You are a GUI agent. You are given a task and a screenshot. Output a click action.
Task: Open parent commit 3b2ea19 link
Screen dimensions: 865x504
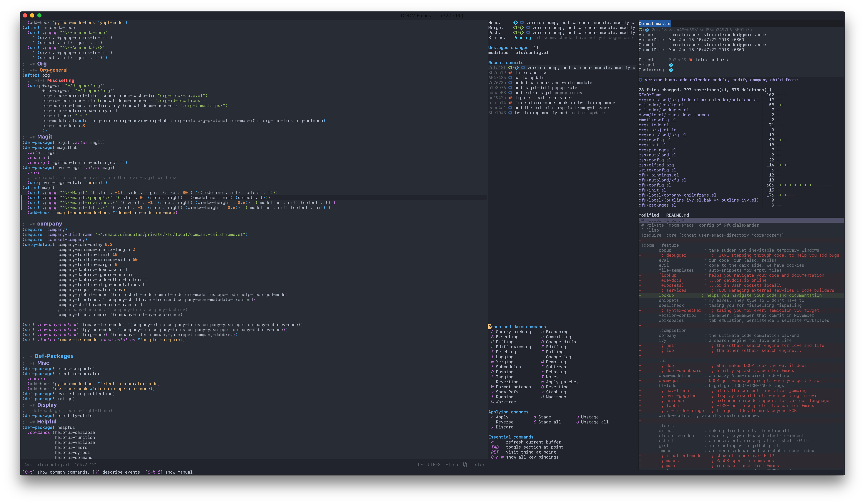point(678,60)
